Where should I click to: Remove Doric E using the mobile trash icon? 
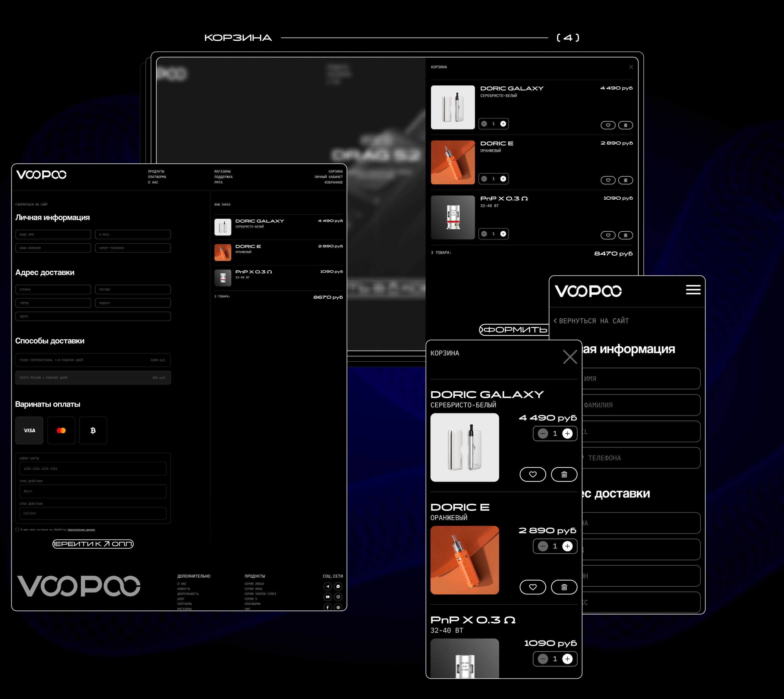click(x=564, y=587)
